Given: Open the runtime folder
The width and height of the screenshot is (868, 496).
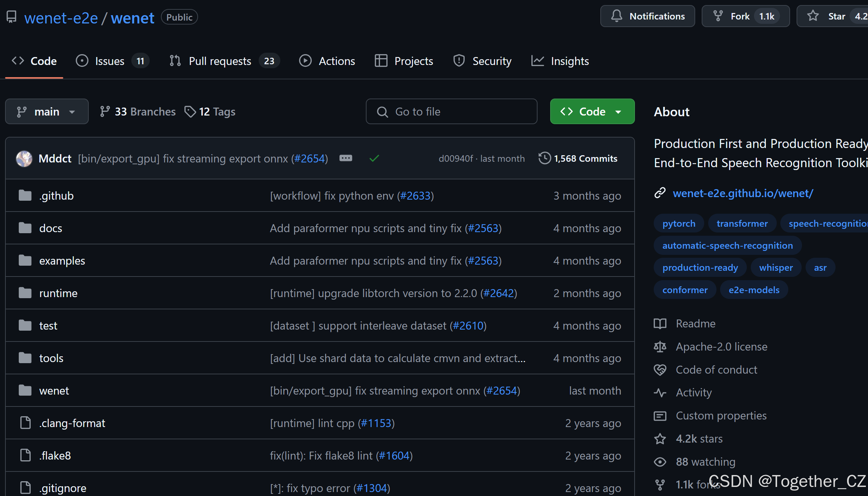Looking at the screenshot, I should point(58,293).
